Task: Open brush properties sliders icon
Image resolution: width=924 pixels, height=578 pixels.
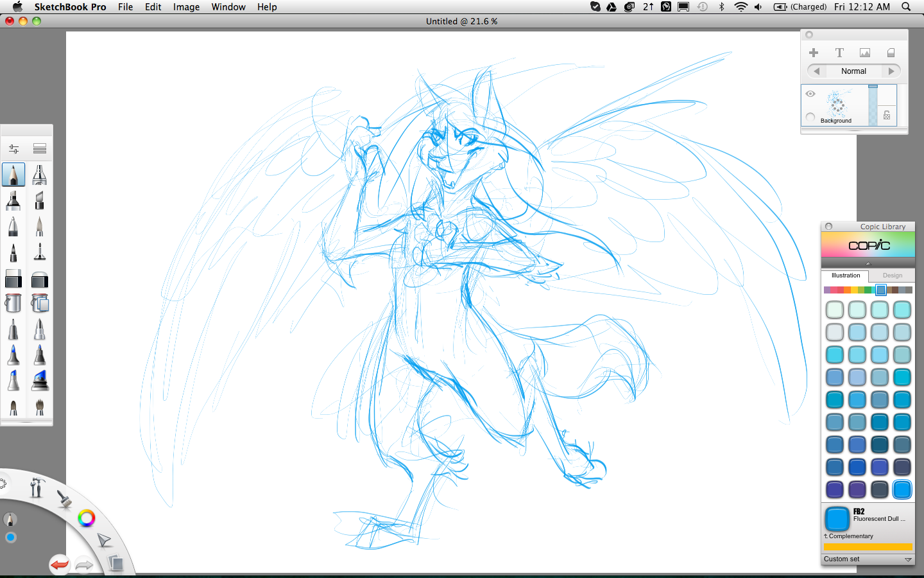Action: point(13,149)
